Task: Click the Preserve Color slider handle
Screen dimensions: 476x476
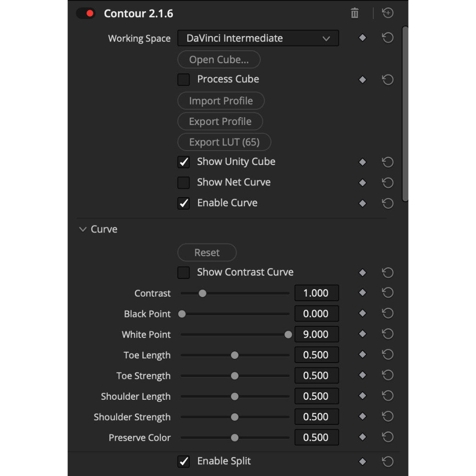Action: point(235,438)
